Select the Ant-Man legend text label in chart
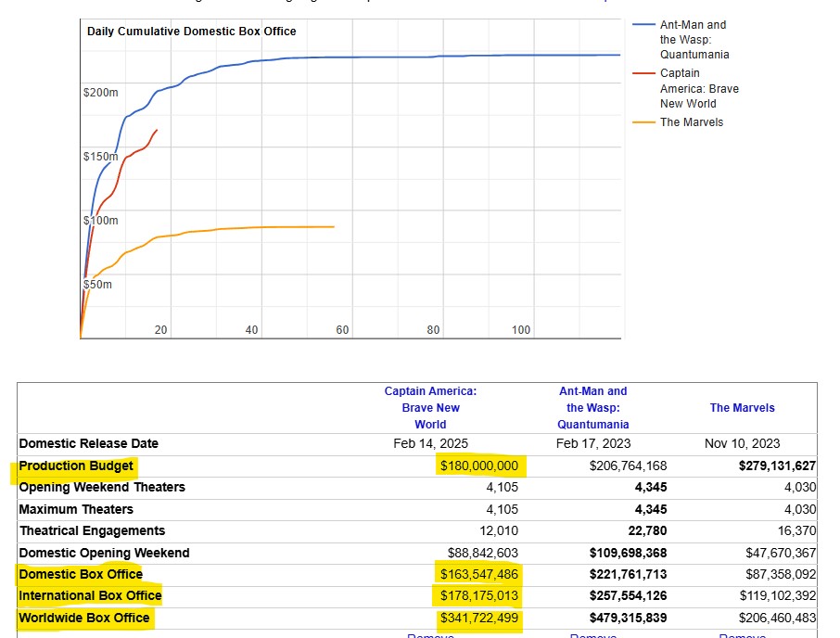Viewport: 840px width, 638px height. [x=694, y=40]
